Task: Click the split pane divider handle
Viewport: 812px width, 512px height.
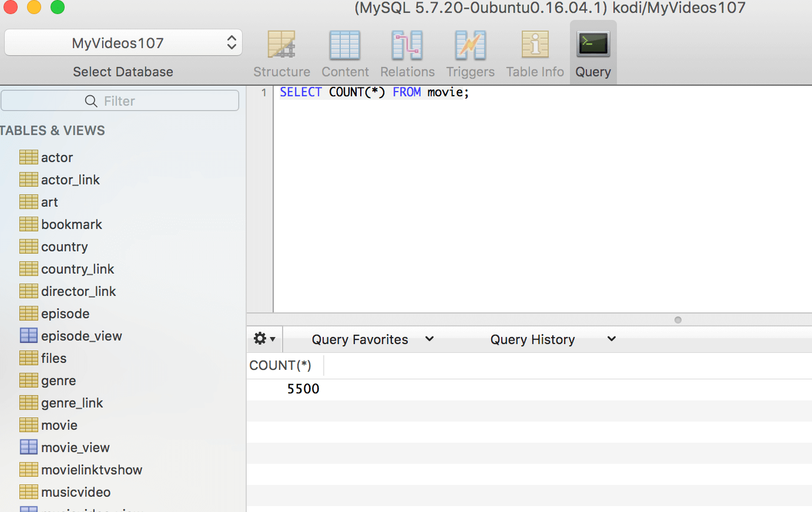Action: 677,320
